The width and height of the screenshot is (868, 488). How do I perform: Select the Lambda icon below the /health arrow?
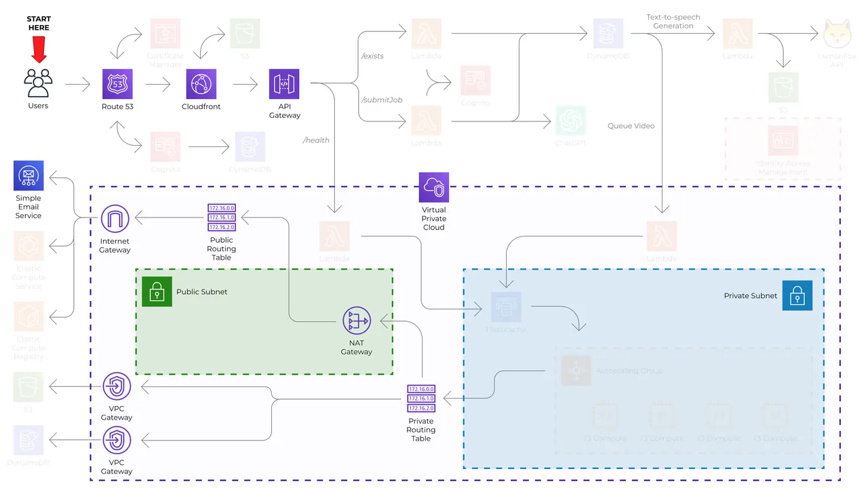point(334,236)
